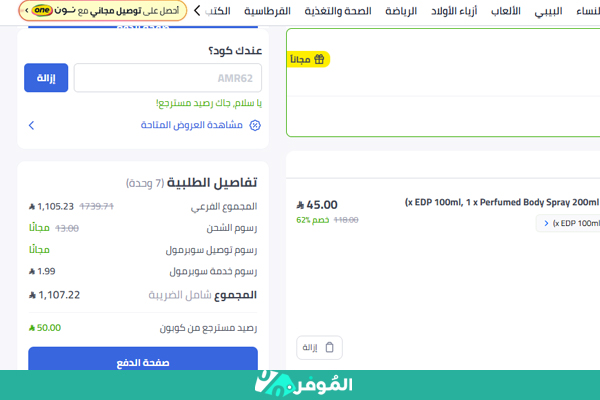Click the One logo badge in banner

click(x=42, y=10)
